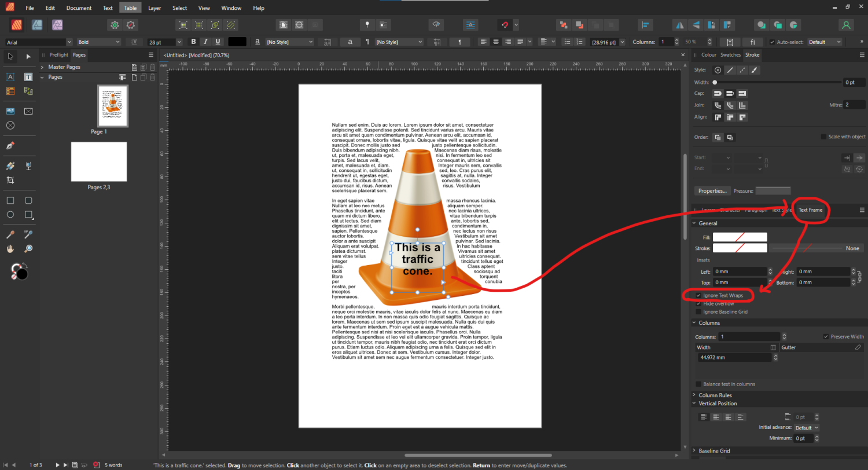Open the Bold font style dropdown
The image size is (868, 470).
pos(119,42)
